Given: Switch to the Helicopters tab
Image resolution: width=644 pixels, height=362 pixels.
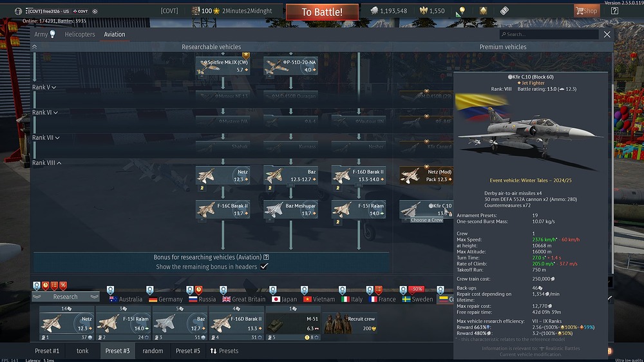Looking at the screenshot, I should point(80,35).
